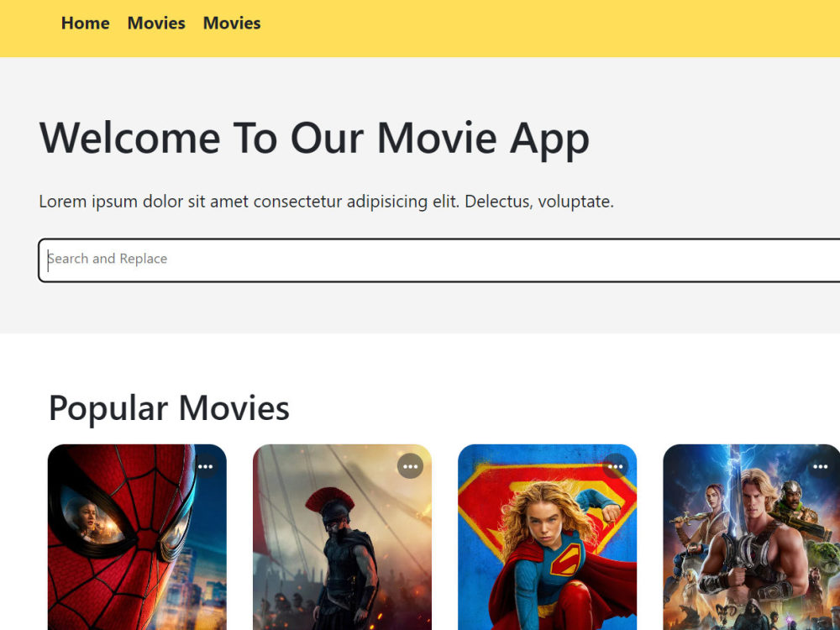840x630 pixels.
Task: Open options menu on Spider-Man poster
Action: pyautogui.click(x=205, y=466)
